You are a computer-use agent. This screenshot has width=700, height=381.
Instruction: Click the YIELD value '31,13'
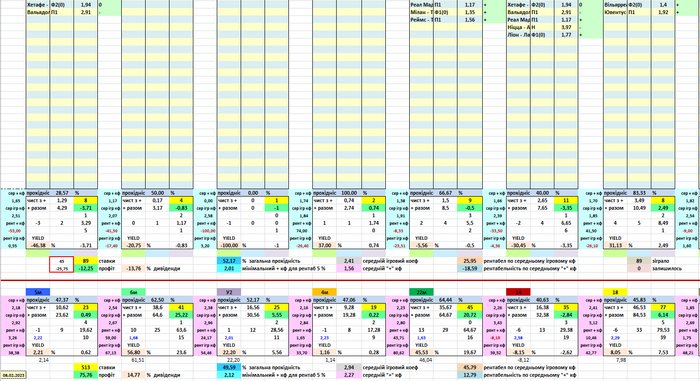[615, 246]
